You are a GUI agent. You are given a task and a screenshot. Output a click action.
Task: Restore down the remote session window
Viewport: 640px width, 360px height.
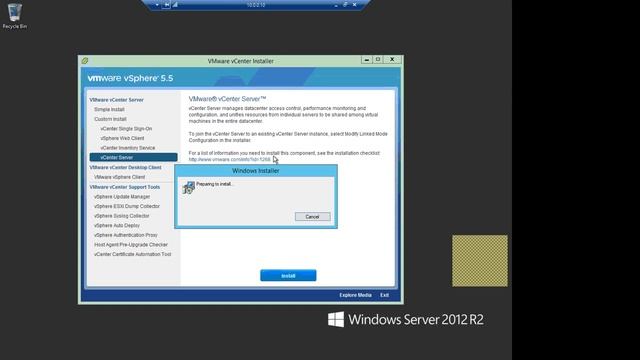[x=345, y=5]
